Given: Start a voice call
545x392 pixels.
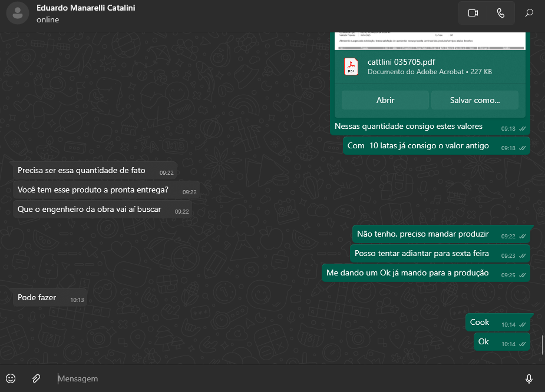Looking at the screenshot, I should pyautogui.click(x=501, y=13).
